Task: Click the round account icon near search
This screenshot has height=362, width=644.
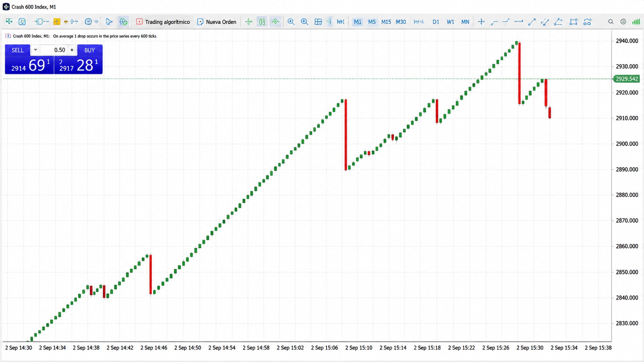Action: coord(623,22)
